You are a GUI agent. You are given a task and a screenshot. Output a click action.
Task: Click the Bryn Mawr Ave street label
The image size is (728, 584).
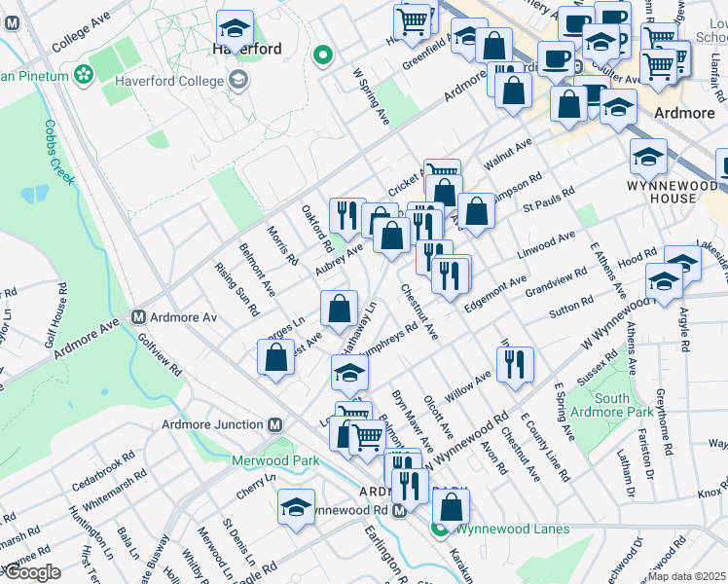click(413, 421)
